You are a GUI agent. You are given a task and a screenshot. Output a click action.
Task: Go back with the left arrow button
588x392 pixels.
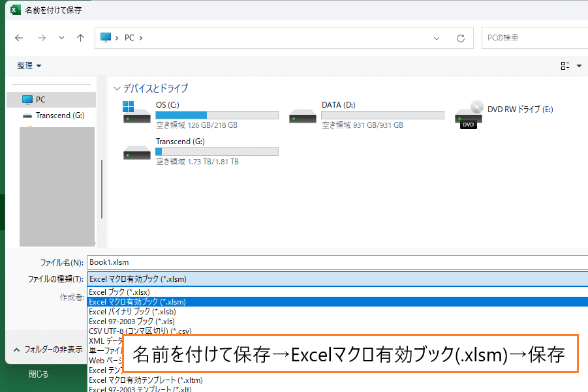click(x=19, y=38)
